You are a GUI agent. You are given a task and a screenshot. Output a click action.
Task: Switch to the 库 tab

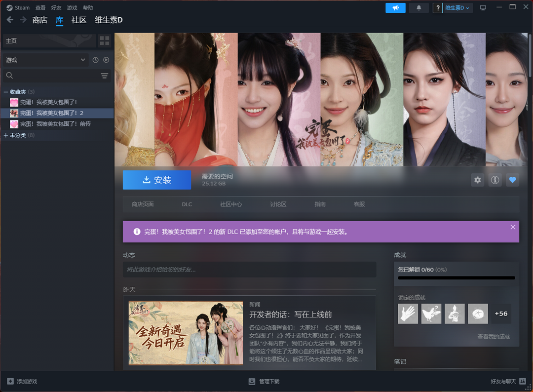(60, 20)
